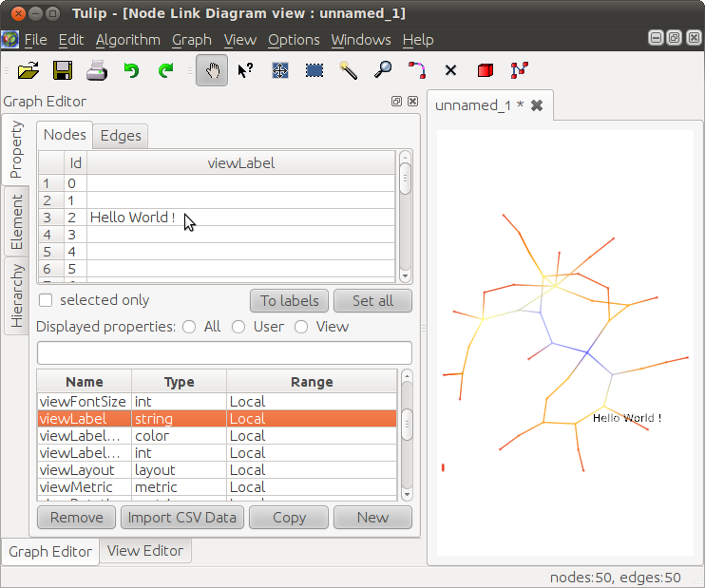Enable the selected only checkbox
705x588 pixels.
pos(46,300)
